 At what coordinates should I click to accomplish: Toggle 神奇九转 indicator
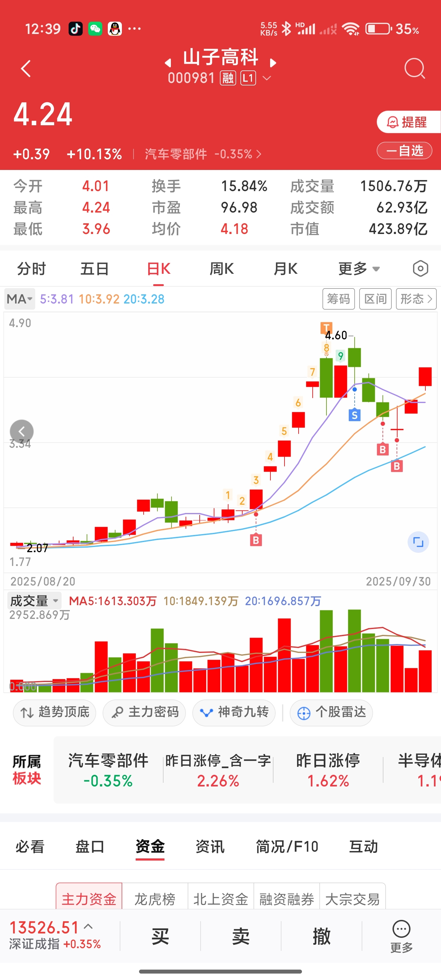tap(234, 713)
